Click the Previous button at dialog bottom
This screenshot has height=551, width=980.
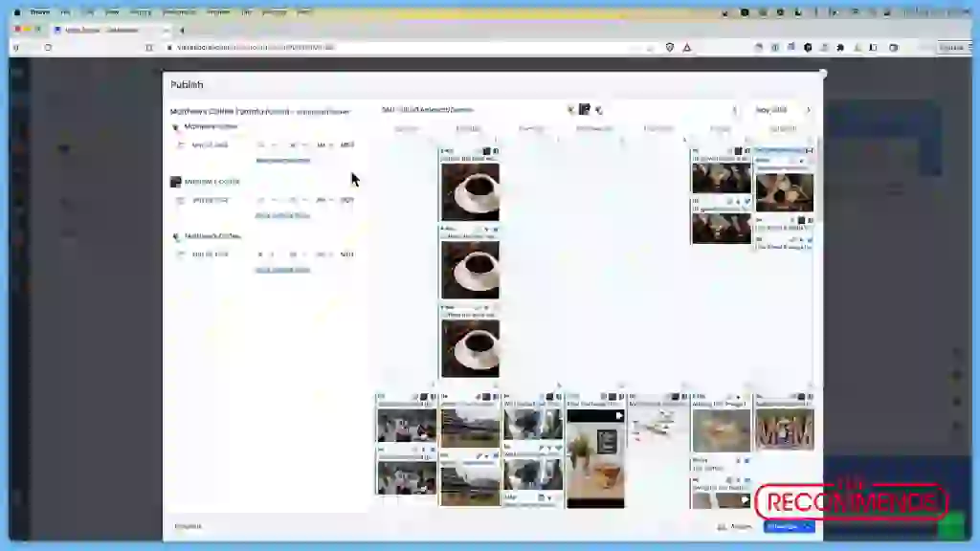[188, 527]
